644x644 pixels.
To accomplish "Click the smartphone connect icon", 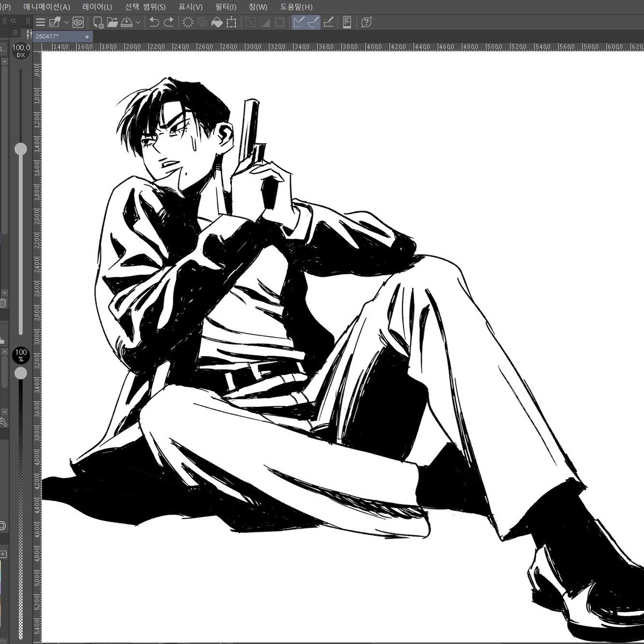I will tap(347, 23).
